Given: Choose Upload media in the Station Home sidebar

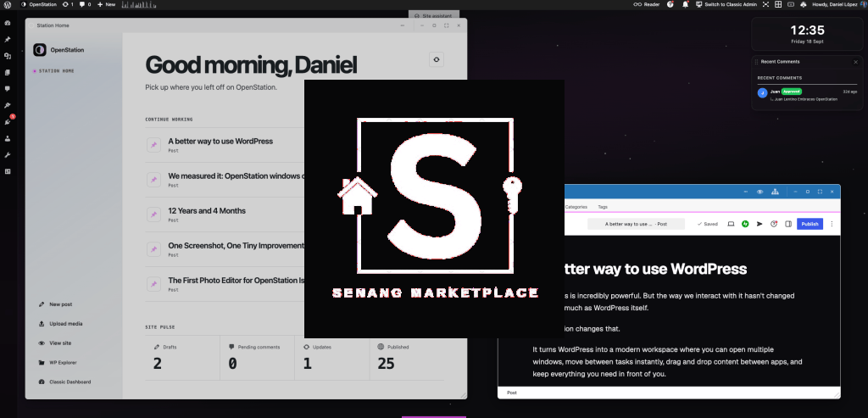Looking at the screenshot, I should click(60, 324).
